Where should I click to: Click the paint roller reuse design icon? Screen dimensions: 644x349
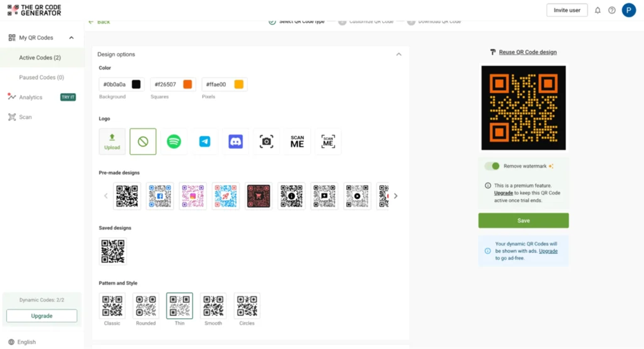493,52
